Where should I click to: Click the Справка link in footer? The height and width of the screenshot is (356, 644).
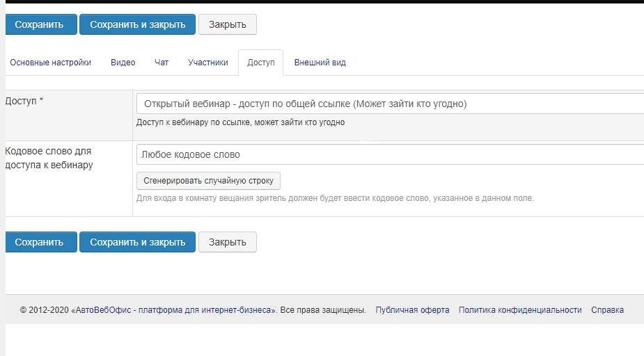pos(607,310)
